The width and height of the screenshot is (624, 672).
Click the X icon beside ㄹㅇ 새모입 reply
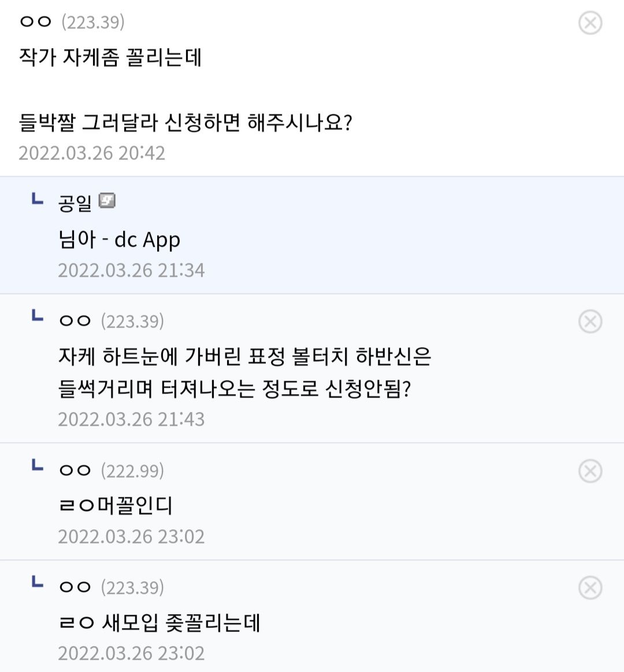coord(590,588)
